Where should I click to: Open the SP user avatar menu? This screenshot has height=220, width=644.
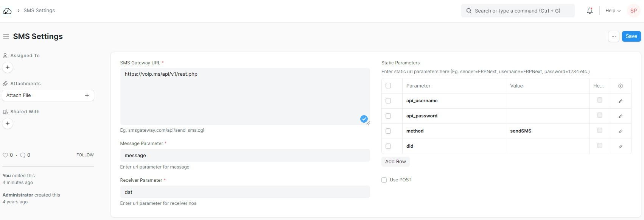[x=633, y=11]
